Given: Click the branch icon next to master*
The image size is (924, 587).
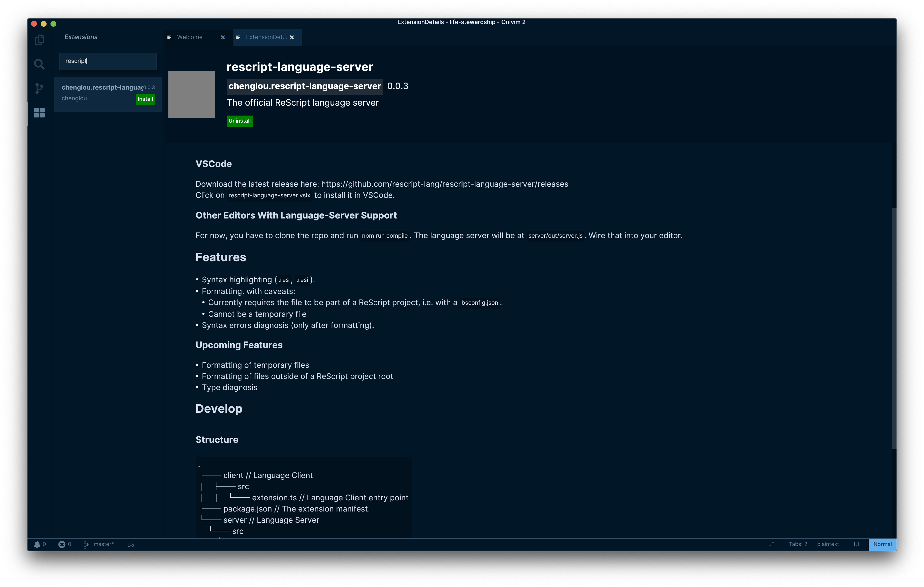Looking at the screenshot, I should (86, 544).
